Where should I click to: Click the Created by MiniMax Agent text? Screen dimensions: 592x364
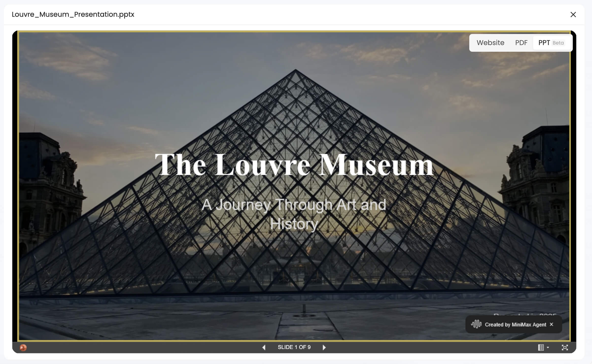[x=516, y=325]
